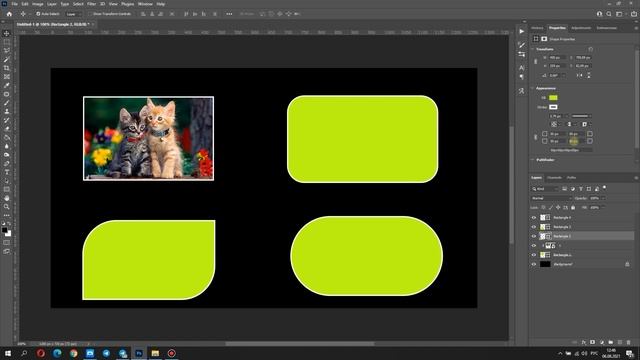Toggle Show Transform Controls checkbox
Screen dimensions: 640x360
point(90,14)
